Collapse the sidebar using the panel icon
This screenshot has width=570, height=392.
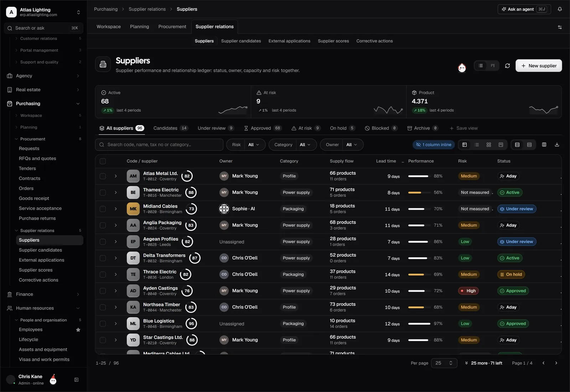(76, 380)
